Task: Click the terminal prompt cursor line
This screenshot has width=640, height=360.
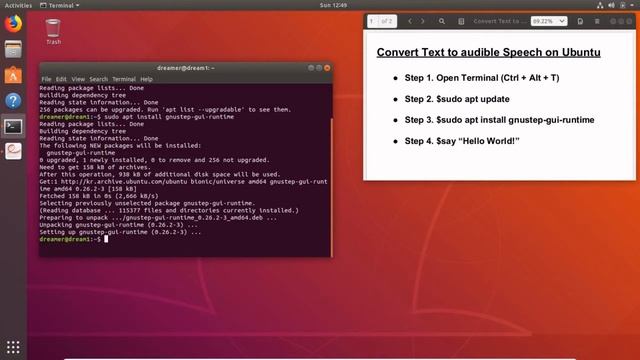Action: (74, 239)
